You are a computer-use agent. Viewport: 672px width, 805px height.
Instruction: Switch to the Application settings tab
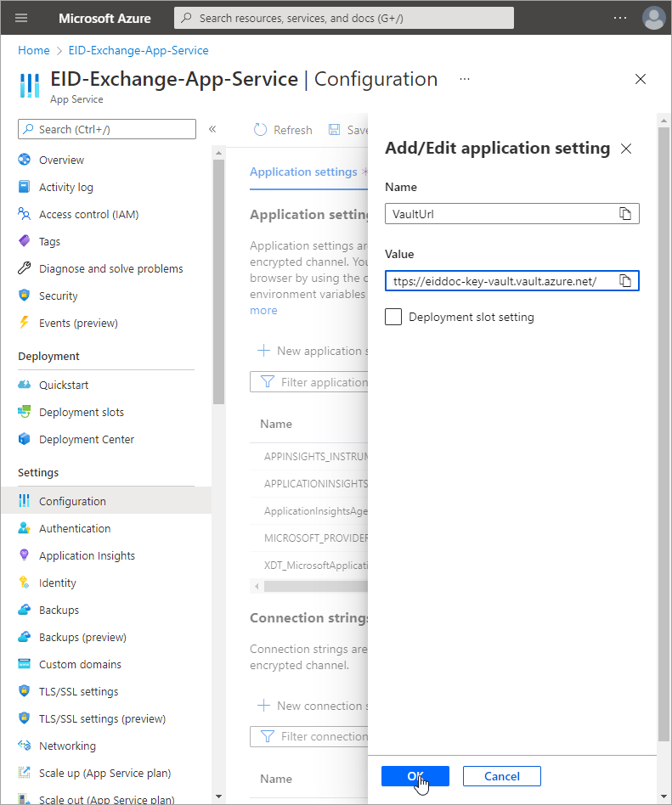(x=303, y=172)
